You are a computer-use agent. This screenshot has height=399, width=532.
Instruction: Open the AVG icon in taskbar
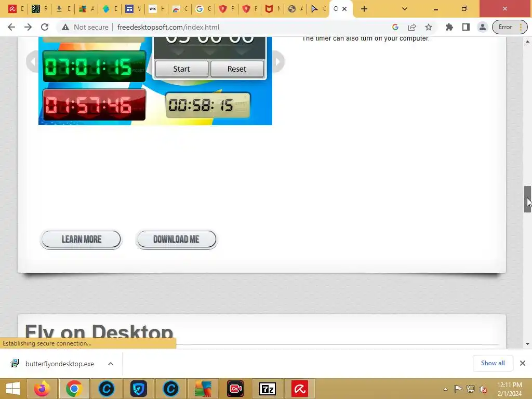tap(203, 389)
